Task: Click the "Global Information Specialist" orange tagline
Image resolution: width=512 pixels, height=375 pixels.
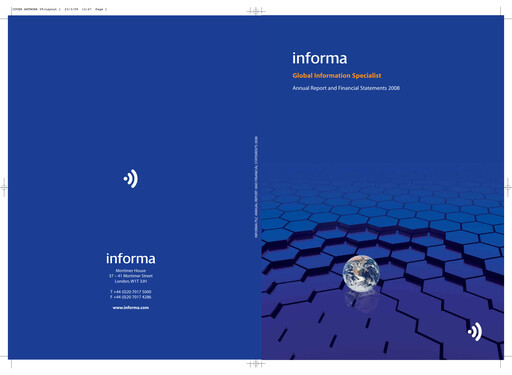Action: pos(337,76)
